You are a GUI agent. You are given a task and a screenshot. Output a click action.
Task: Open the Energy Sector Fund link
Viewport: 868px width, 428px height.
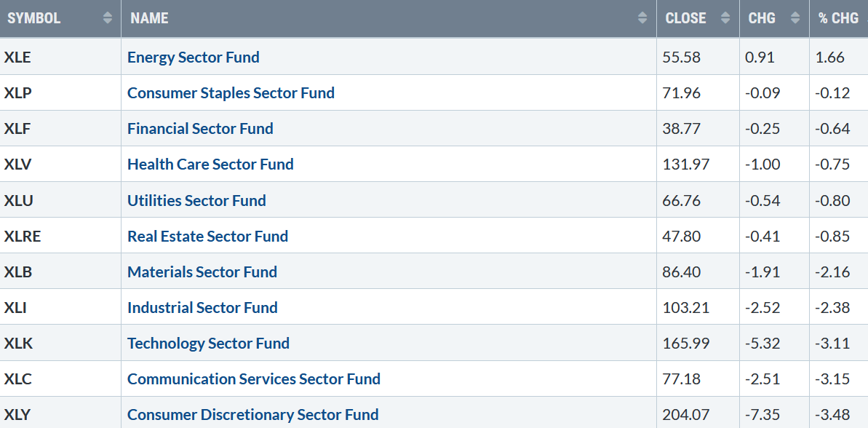194,57
